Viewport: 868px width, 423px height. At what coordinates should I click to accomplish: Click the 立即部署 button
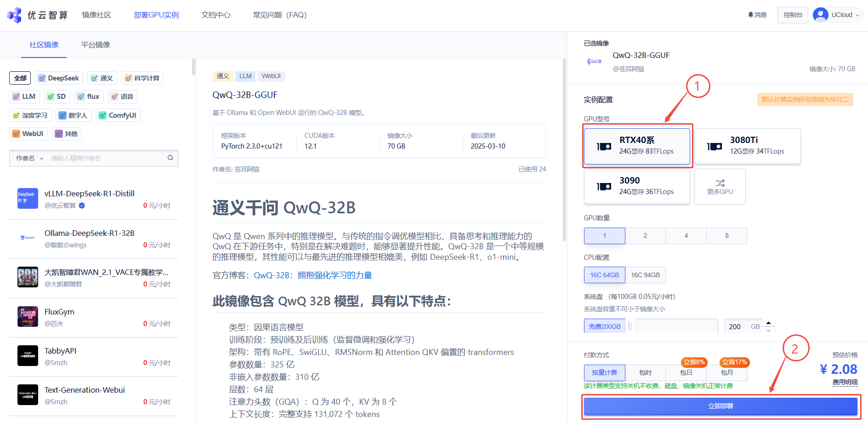[x=720, y=406]
